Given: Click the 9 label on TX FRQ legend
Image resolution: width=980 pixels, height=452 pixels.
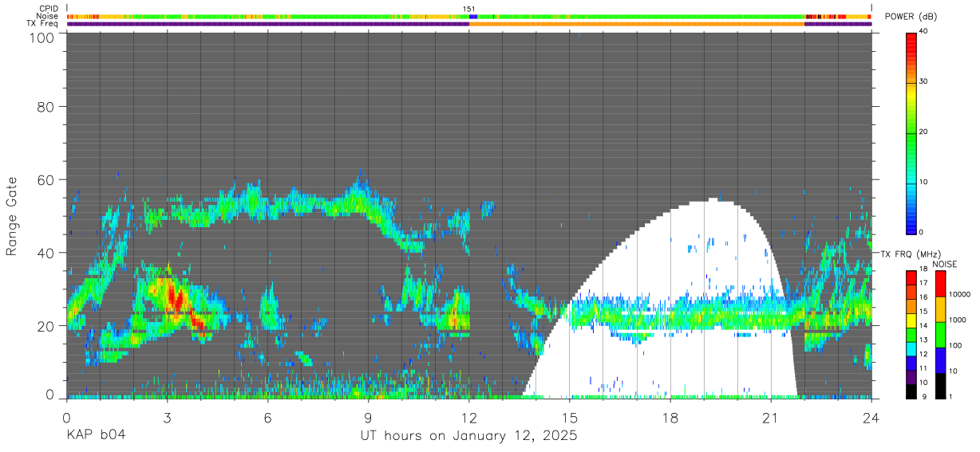Looking at the screenshot, I should click(923, 397).
